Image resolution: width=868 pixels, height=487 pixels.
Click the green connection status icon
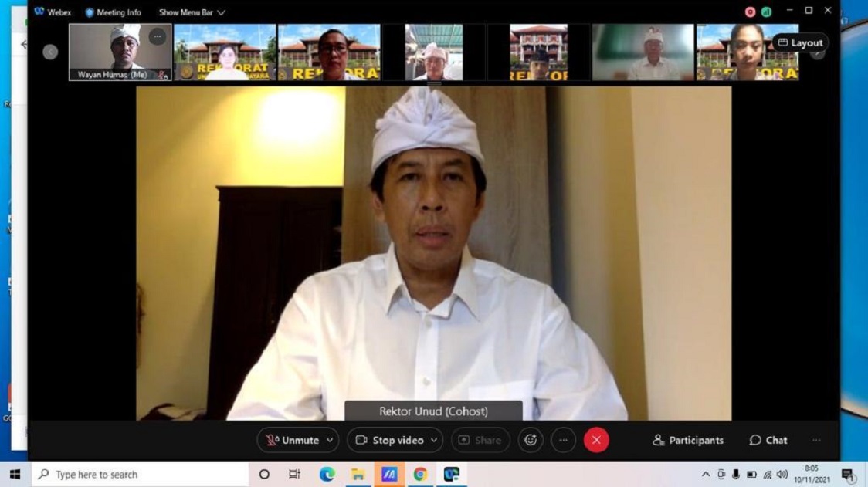tap(766, 12)
